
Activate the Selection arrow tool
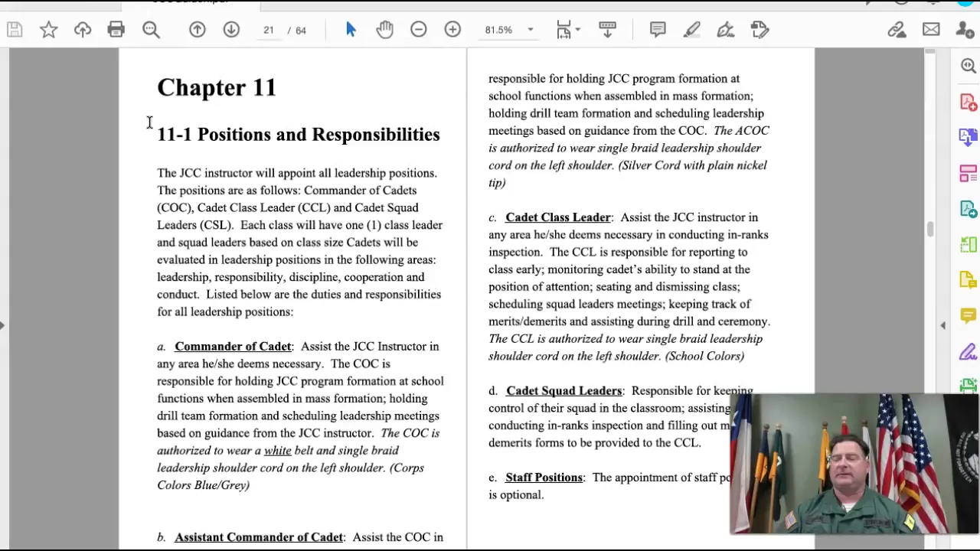point(351,30)
